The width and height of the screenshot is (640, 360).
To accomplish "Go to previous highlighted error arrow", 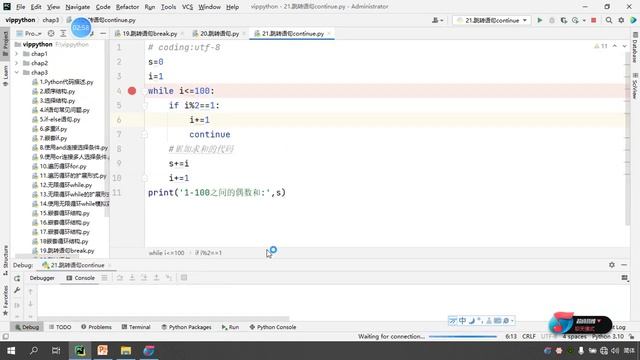I will click(615, 46).
